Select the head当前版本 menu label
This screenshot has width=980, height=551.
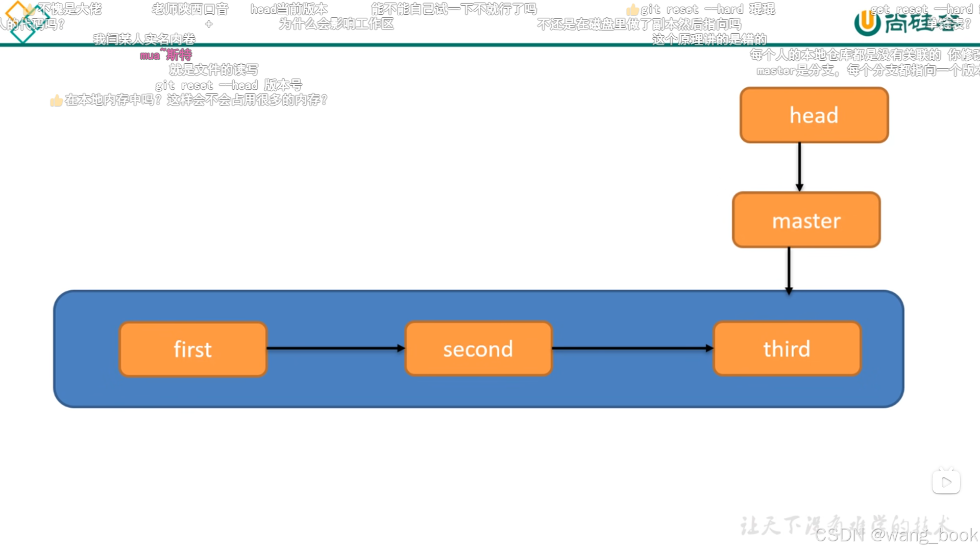pyautogui.click(x=289, y=8)
